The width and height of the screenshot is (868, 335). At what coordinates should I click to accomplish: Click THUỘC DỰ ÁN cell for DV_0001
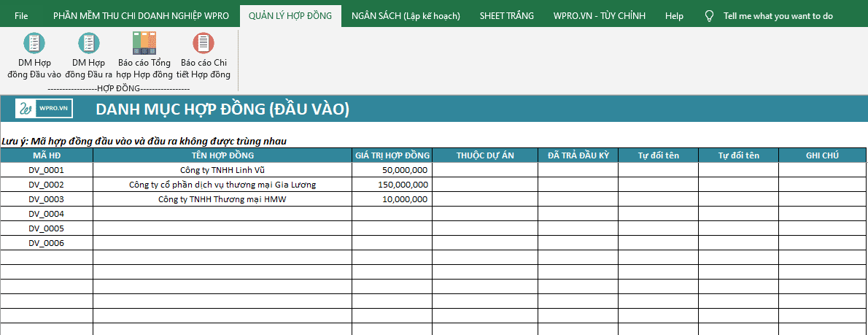tap(486, 170)
